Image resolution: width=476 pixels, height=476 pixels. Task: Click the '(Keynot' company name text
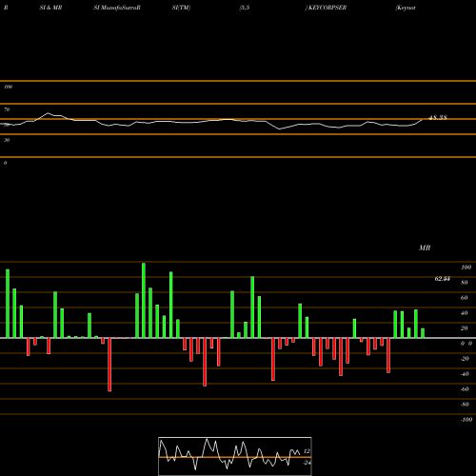[x=406, y=8]
